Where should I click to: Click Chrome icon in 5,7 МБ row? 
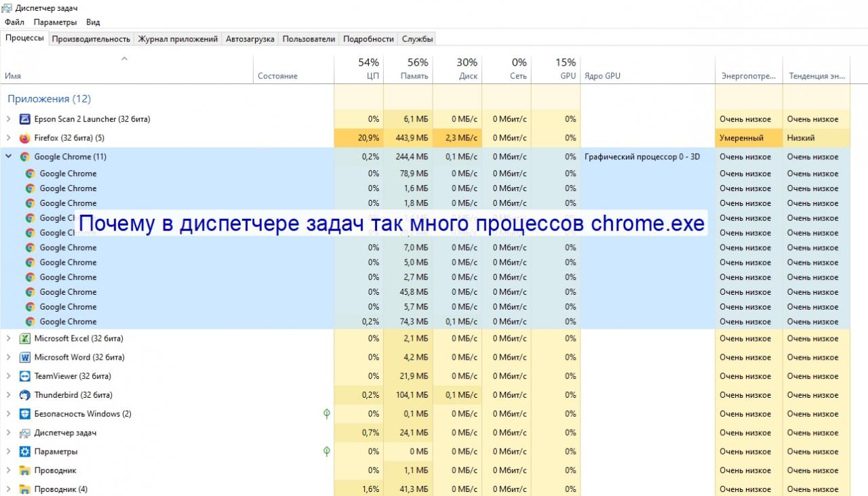[31, 307]
